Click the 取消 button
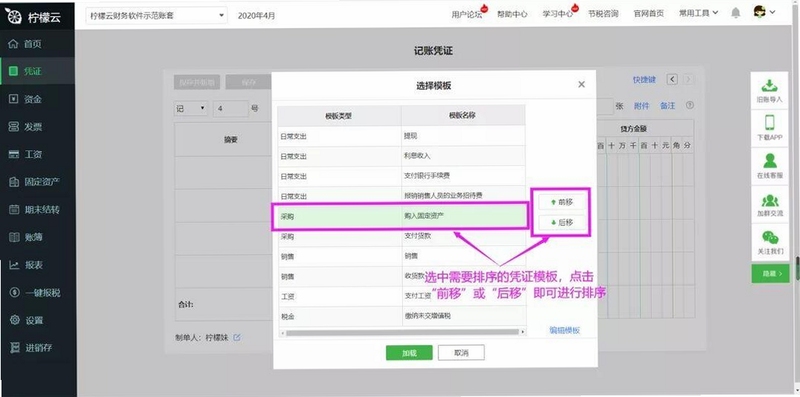800x397 pixels. pos(461,353)
